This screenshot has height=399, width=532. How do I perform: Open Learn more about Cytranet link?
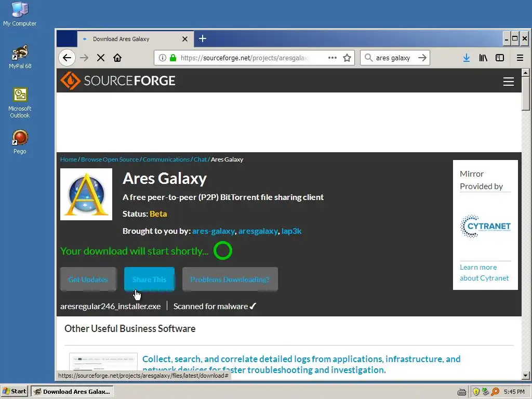pos(484,272)
